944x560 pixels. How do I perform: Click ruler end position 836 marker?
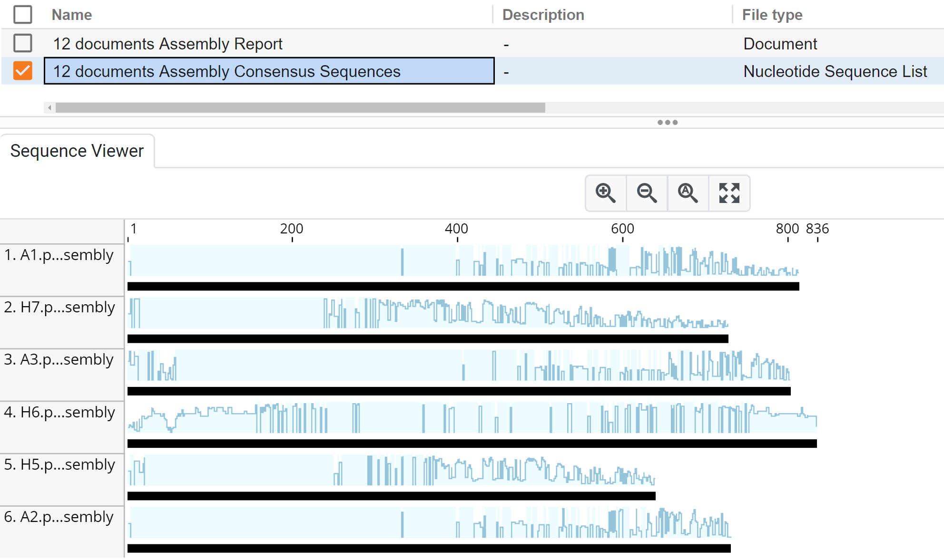coord(817,229)
